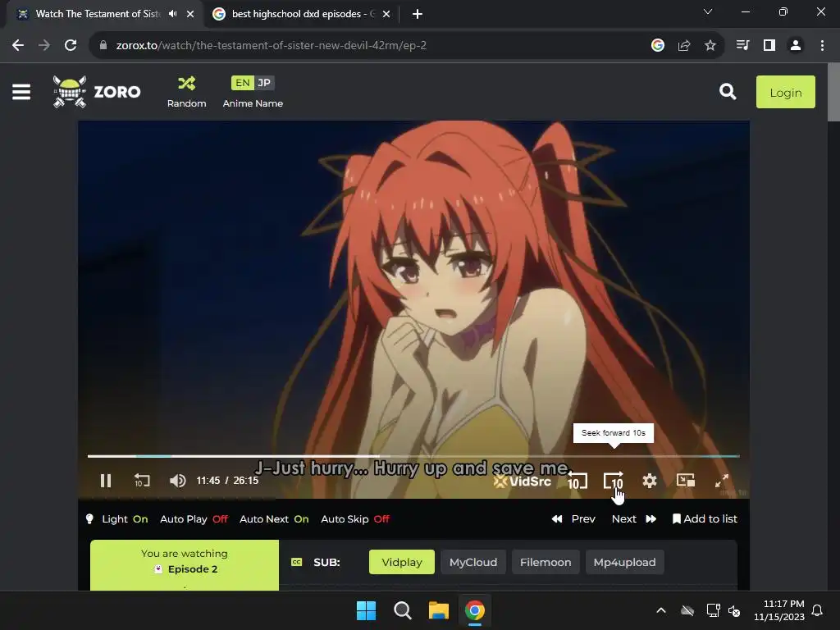The image size is (840, 630).
Task: Close the Watch The Testament tab
Action: coord(190,14)
